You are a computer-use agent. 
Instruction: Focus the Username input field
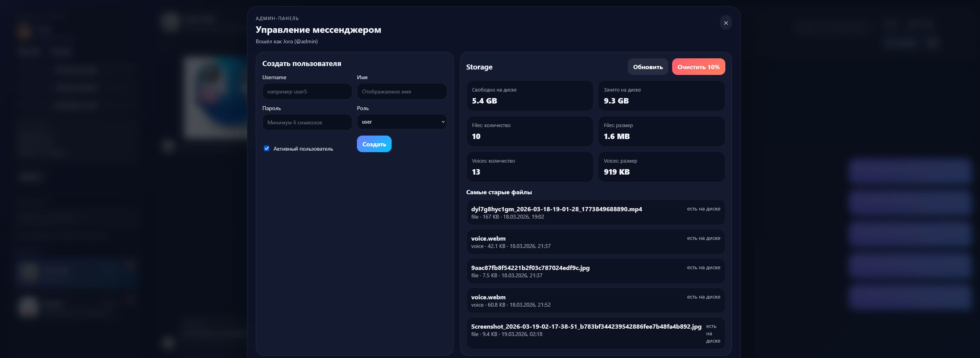click(307, 92)
